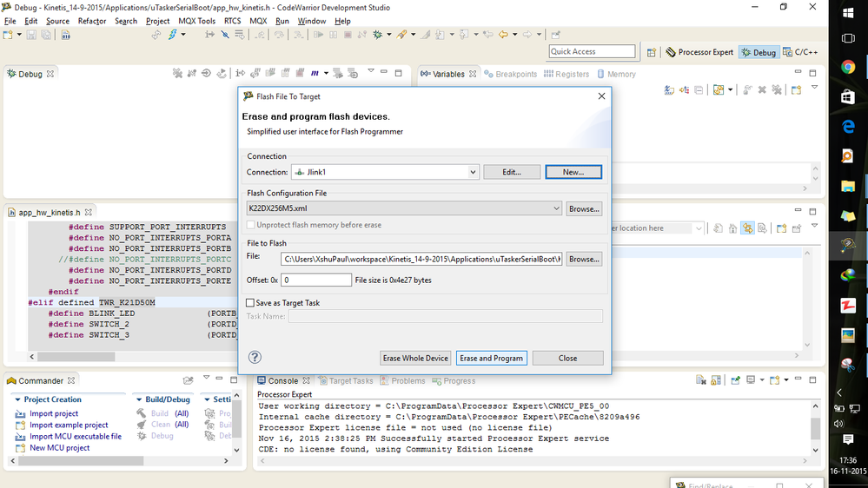Open the File menu
The width and height of the screenshot is (868, 488).
(x=10, y=21)
